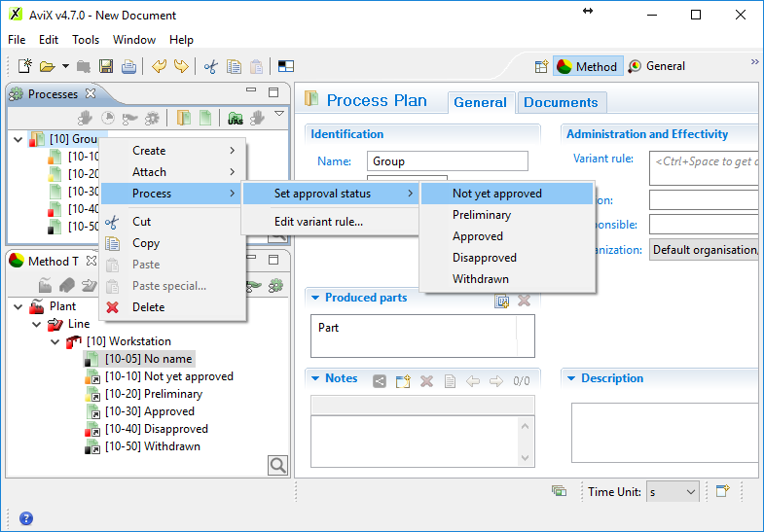This screenshot has width=764, height=532.
Task: Open the Documents tab
Action: tap(561, 102)
